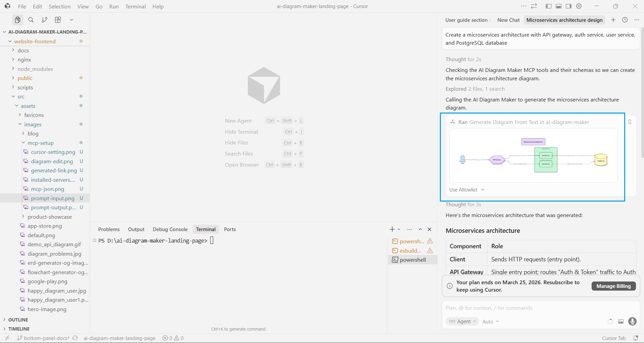Start a new chat with the plus icon
The height and width of the screenshot is (343, 644).
coord(613,20)
